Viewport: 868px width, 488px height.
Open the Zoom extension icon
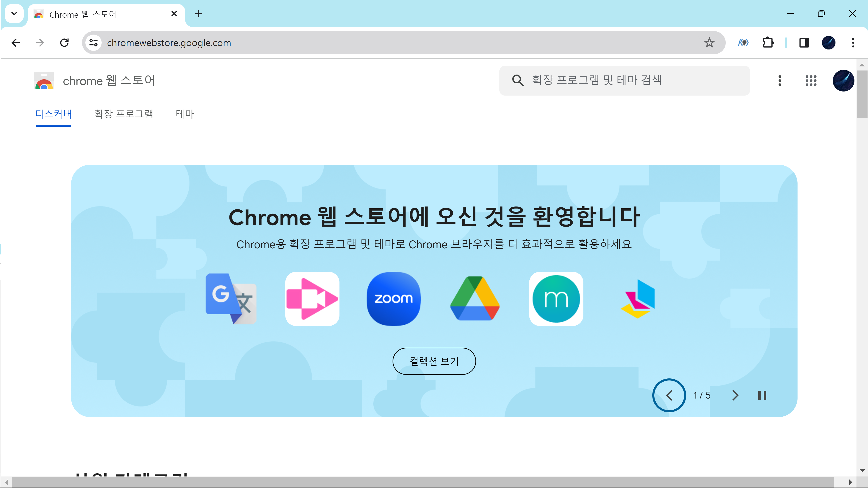[393, 299]
